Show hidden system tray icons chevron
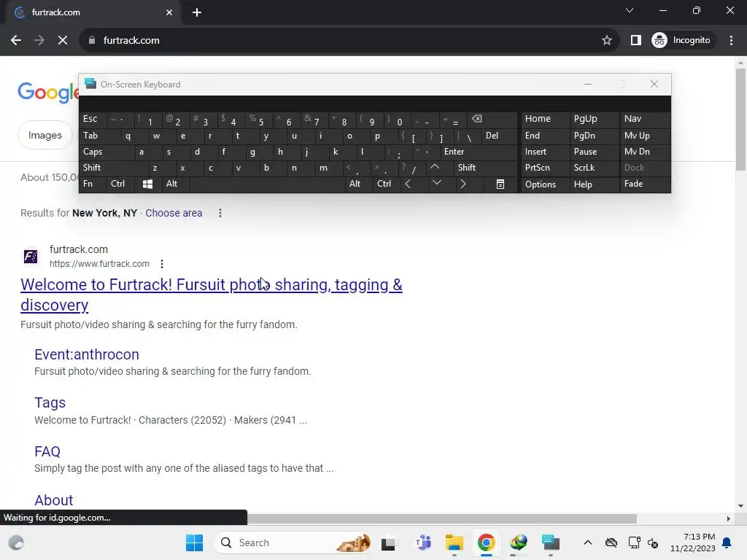 pyautogui.click(x=588, y=542)
